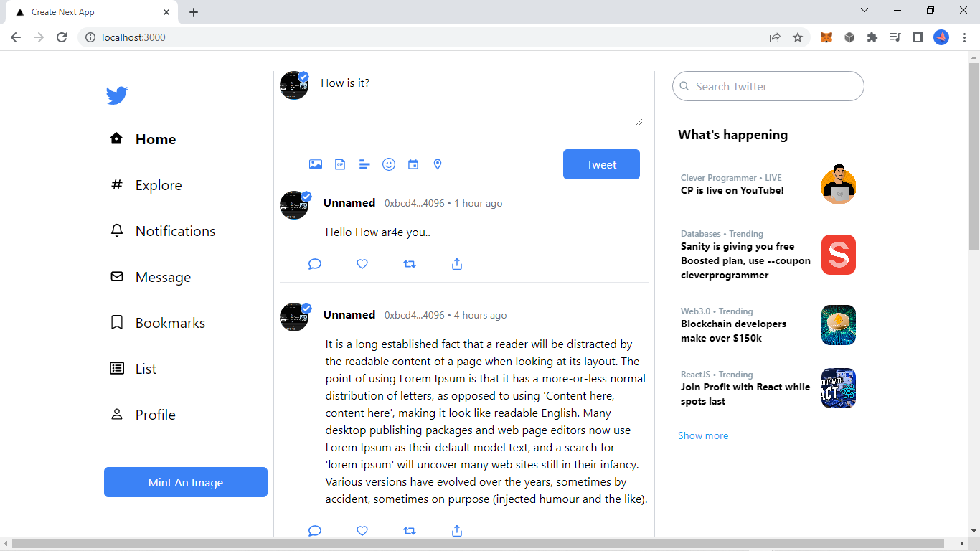Viewport: 980px width, 551px height.
Task: Like the Lorem Ipsum tweet
Action: tap(362, 531)
